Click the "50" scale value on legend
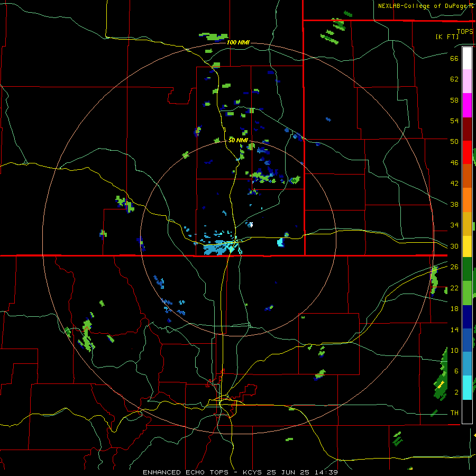Viewport: 476px width, 476px height. coord(454,142)
